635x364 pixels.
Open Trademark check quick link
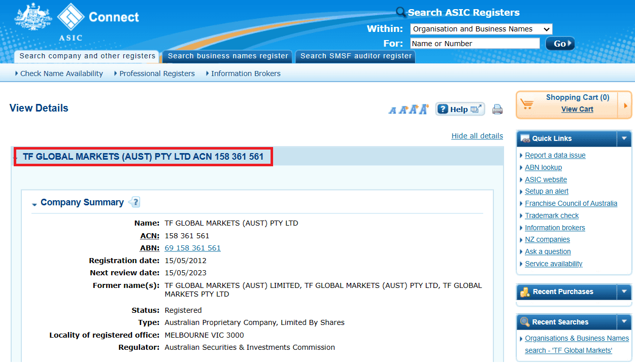pyautogui.click(x=552, y=215)
